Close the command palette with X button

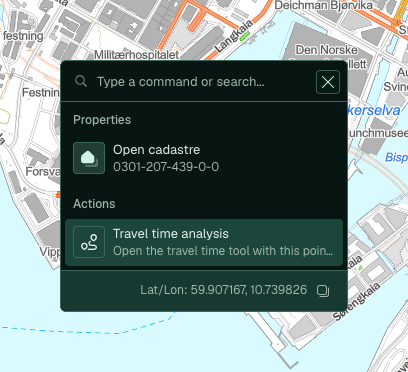tap(328, 82)
